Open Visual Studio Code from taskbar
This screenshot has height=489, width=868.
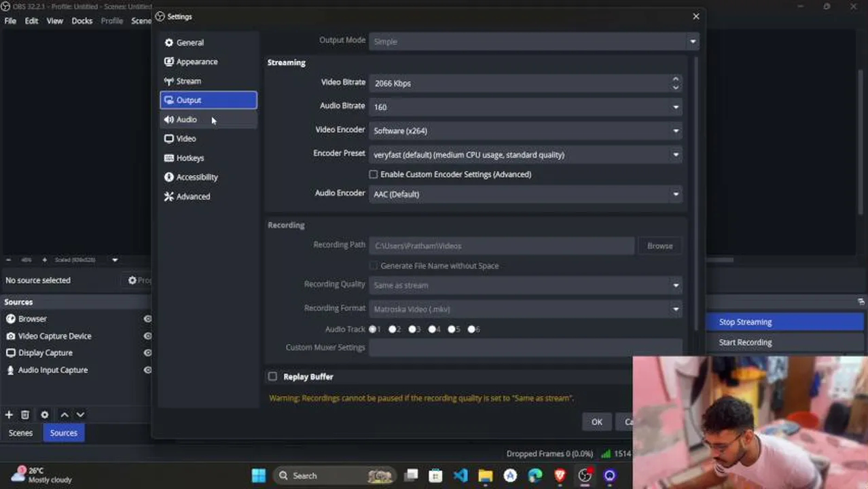(460, 475)
